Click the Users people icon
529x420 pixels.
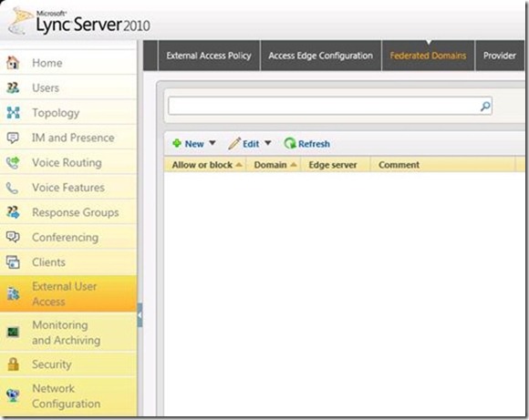(13, 87)
